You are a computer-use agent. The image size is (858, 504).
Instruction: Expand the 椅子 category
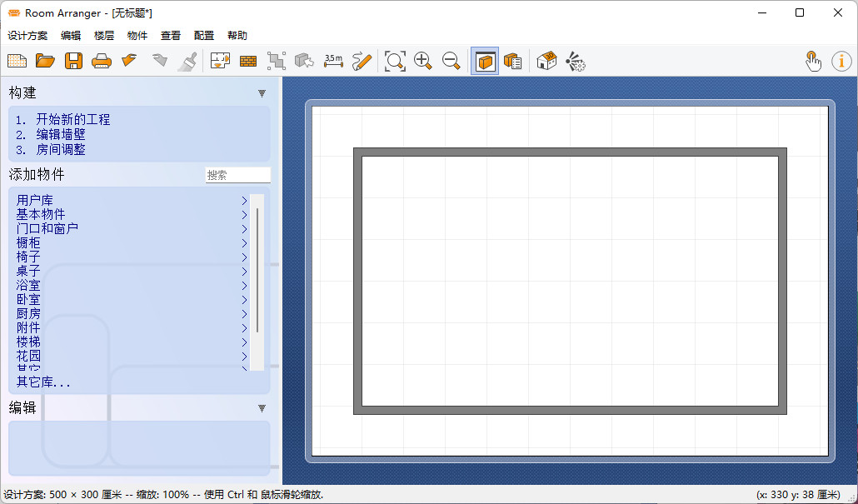pos(132,257)
